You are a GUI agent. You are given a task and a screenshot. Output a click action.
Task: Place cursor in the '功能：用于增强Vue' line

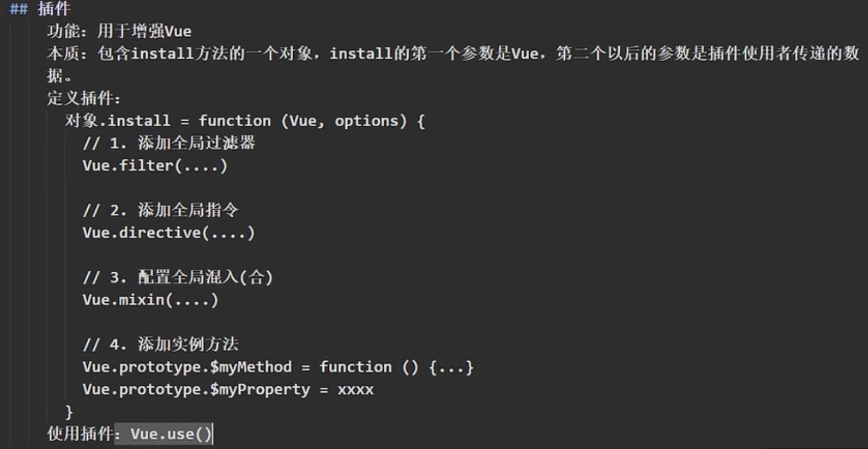tap(119, 32)
